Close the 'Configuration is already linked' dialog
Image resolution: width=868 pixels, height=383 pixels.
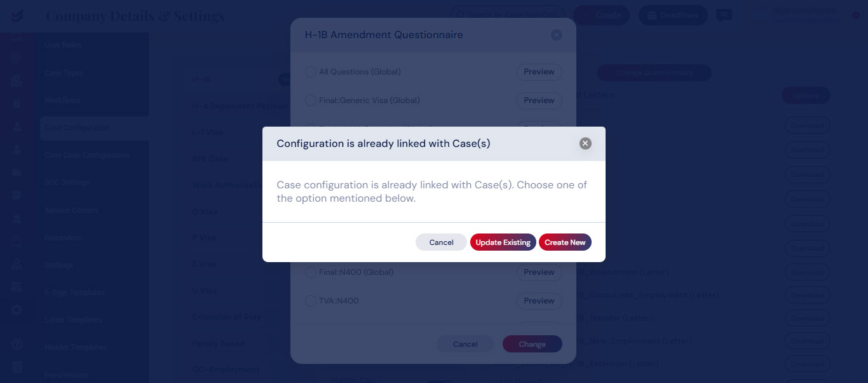[585, 143]
